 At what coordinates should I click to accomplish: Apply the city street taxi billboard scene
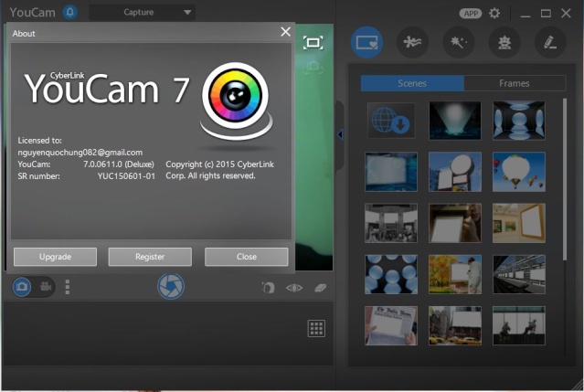[x=455, y=325]
